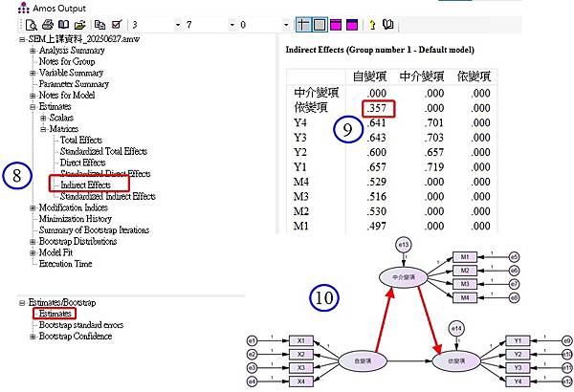Click the .357 indirect effect cell
The height and width of the screenshot is (392, 574).
[x=377, y=108]
